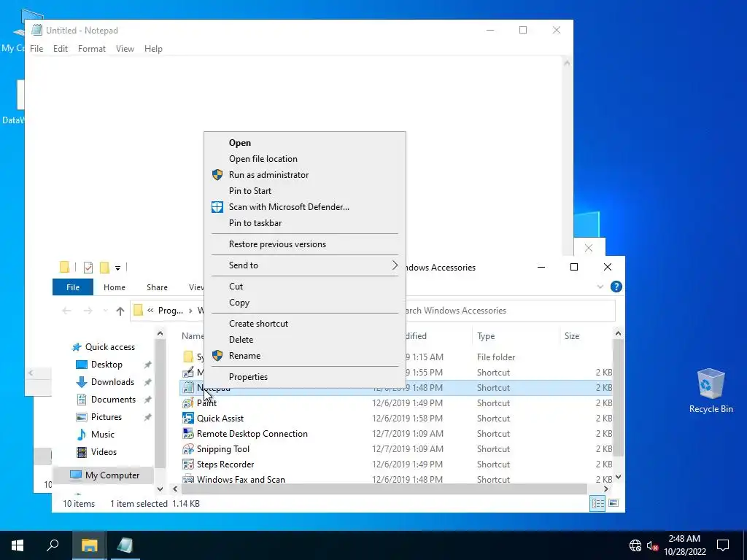Switch to the Explorer Share tab
Image resolution: width=747 pixels, height=560 pixels.
pyautogui.click(x=158, y=287)
